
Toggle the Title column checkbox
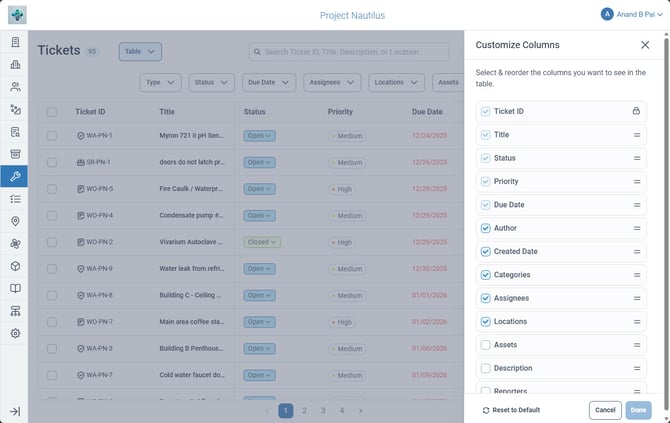485,135
